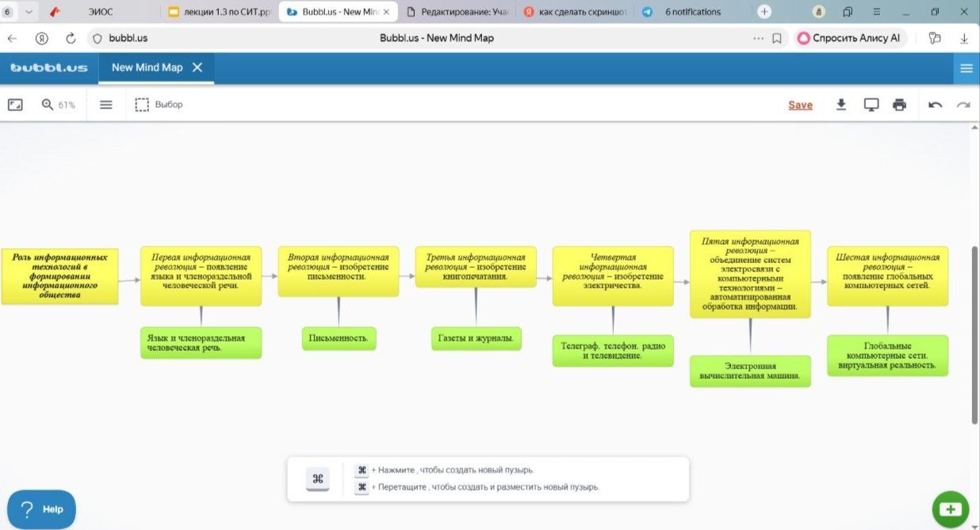Close the New Mind Map tab
Viewport: 980px width, 530px height.
197,67
